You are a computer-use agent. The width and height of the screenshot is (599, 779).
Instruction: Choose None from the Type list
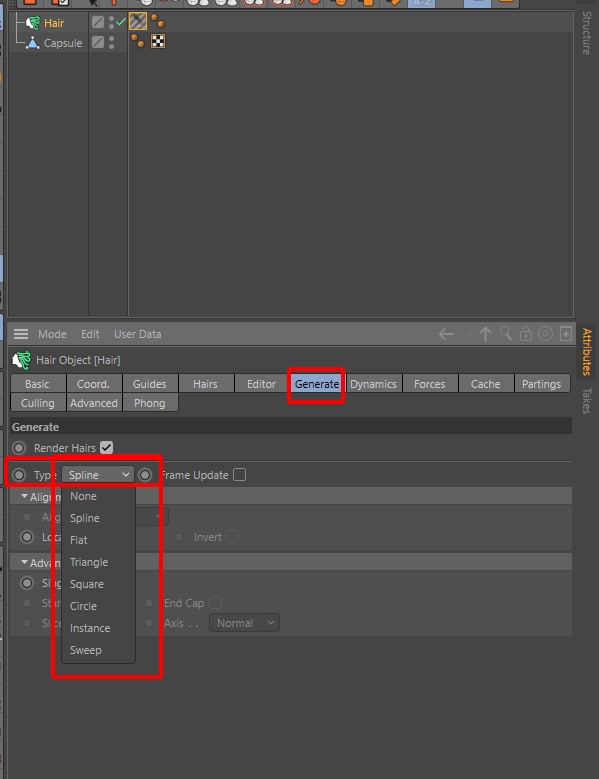98,496
